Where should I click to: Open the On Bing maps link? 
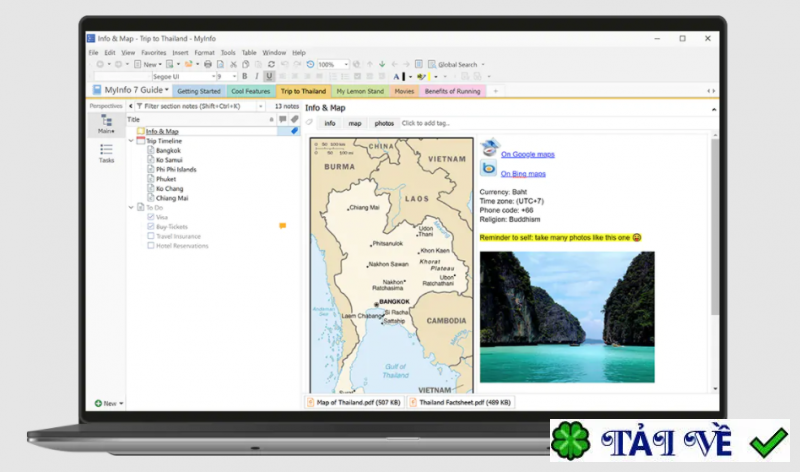523,173
